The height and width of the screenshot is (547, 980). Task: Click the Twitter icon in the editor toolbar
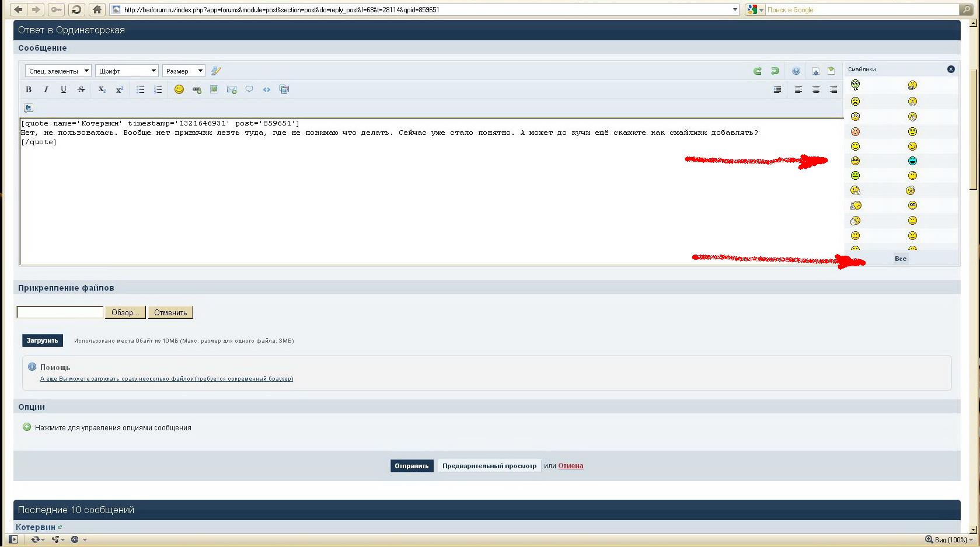point(29,108)
